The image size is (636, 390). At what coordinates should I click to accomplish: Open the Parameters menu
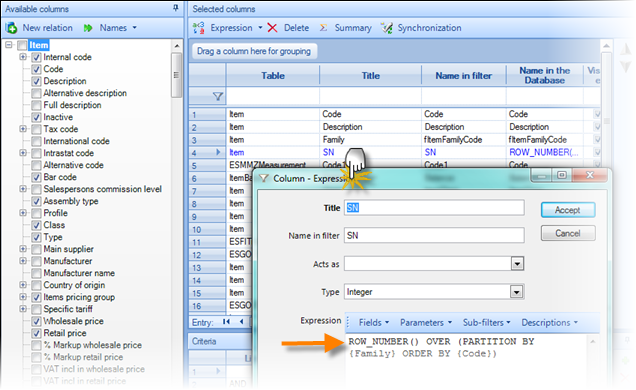[426, 323]
